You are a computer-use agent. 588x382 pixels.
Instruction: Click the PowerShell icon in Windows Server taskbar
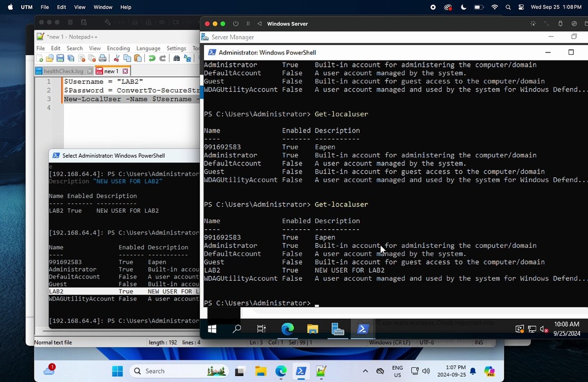362,329
